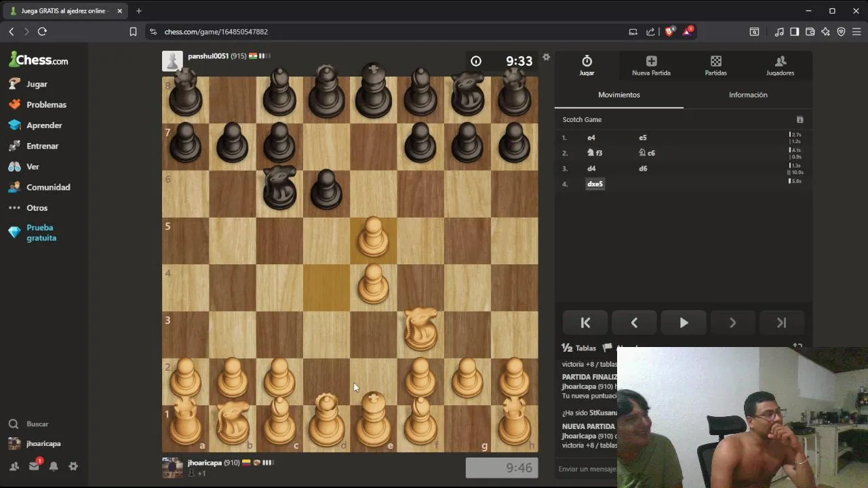The width and height of the screenshot is (868, 488).
Task: Open messages envelope icon with badge
Action: click(x=34, y=466)
